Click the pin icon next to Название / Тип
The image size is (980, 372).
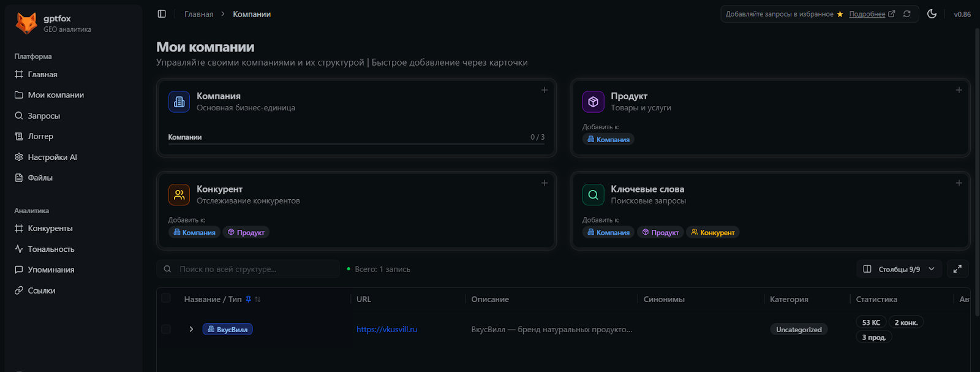click(248, 300)
